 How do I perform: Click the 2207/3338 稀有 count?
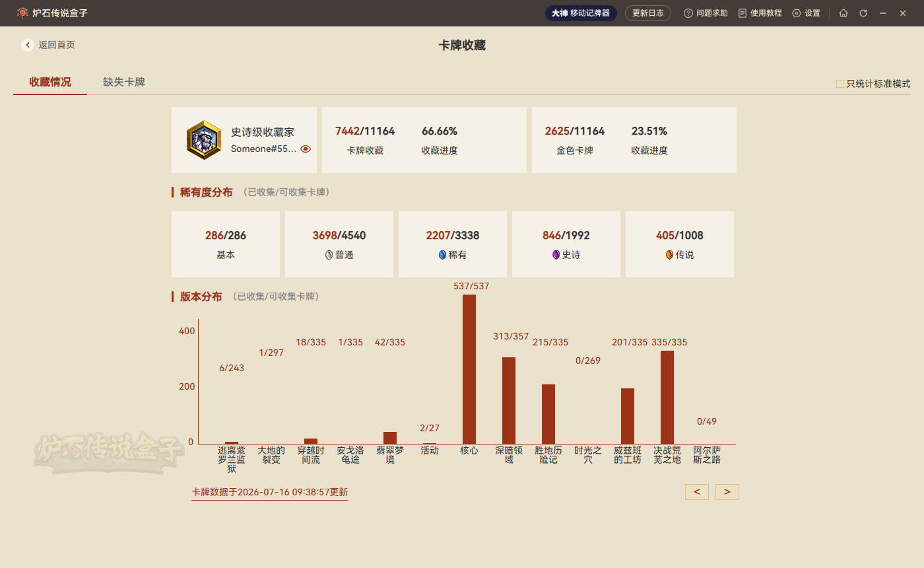[453, 235]
